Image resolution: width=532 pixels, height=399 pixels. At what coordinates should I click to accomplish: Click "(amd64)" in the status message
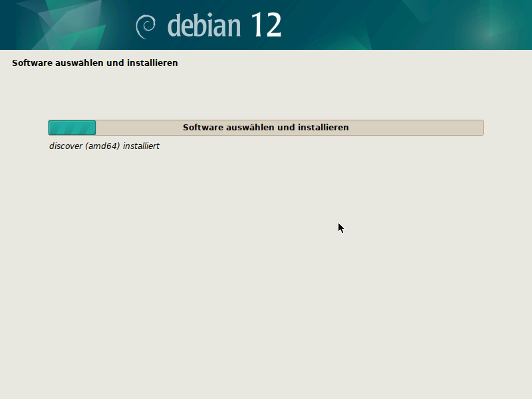pyautogui.click(x=102, y=146)
